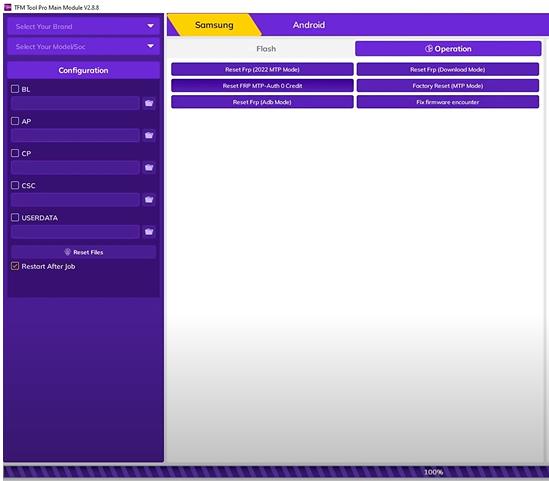549x481 pixels.
Task: Expand the Select Your Model/Soc dropdown
Action: point(83,46)
